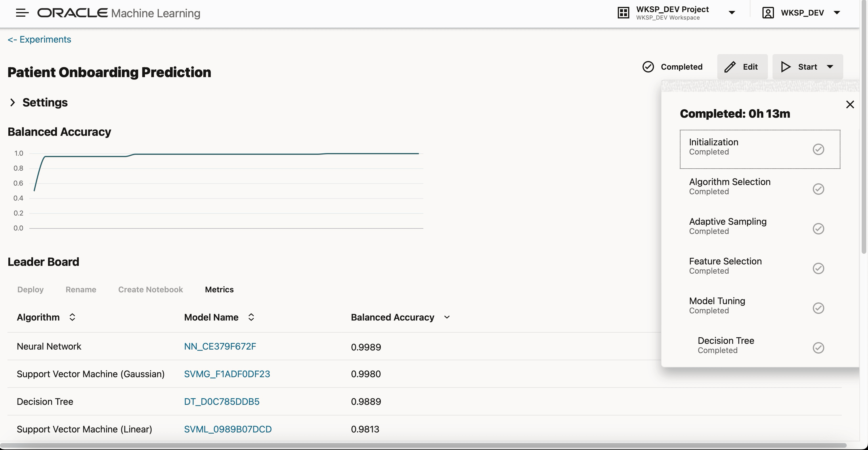The height and width of the screenshot is (450, 868).
Task: Click the Completed status check icon
Action: tap(648, 67)
